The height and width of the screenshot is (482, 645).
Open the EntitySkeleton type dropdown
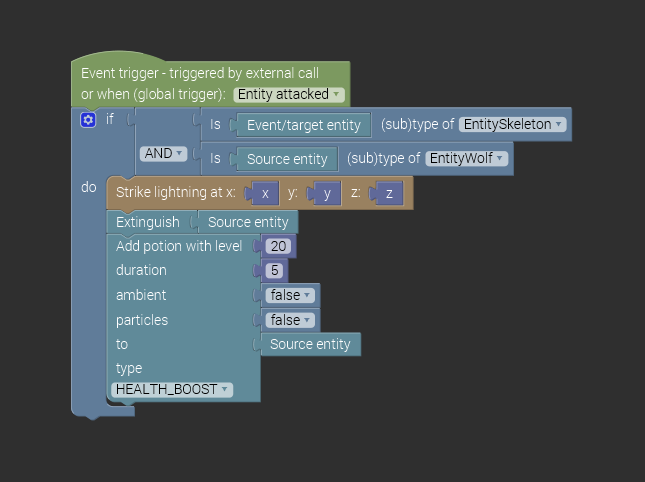[x=513, y=124]
